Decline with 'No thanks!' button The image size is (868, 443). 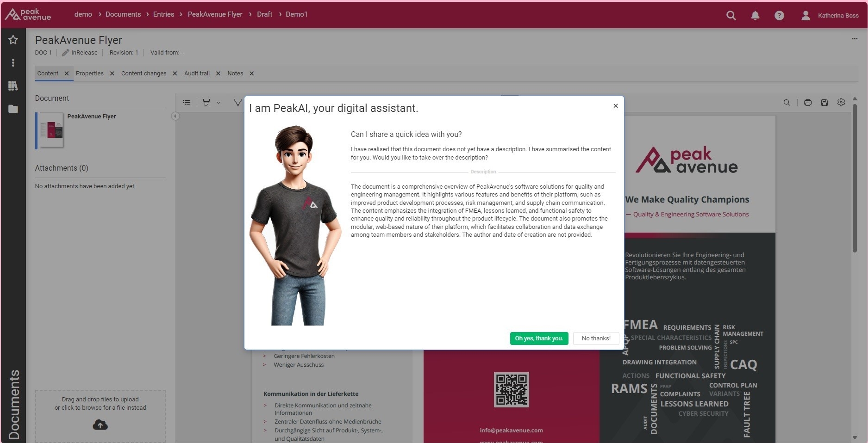[x=596, y=338]
